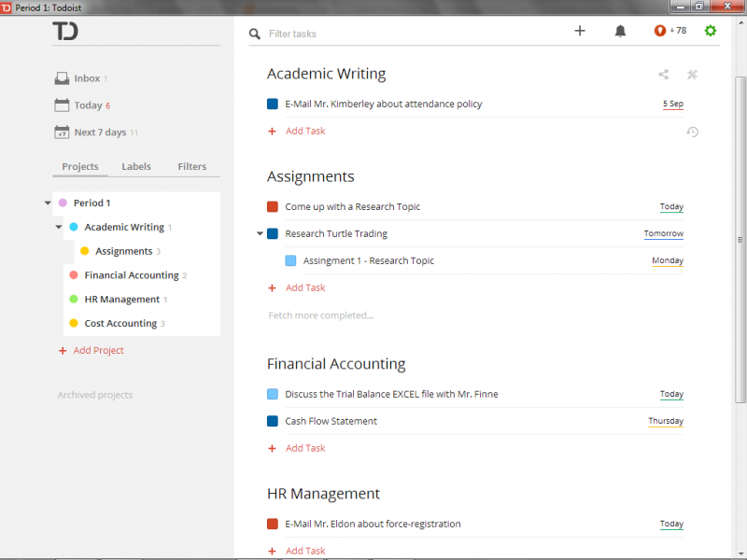
Task: Mark Assingment 1 - Research Topic complete
Action: click(290, 260)
